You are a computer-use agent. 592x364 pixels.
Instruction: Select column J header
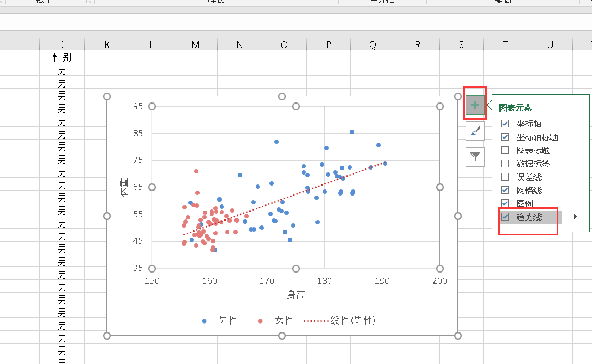62,44
